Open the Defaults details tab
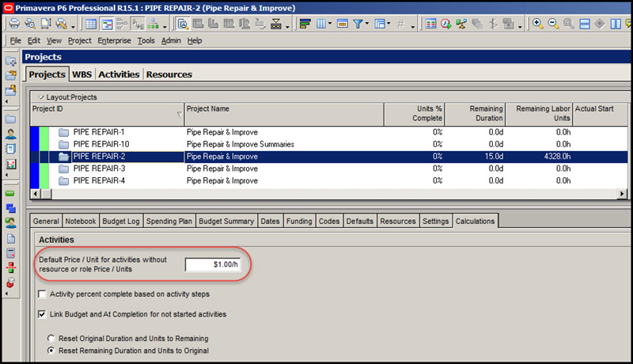This screenshot has height=364, width=633. tap(360, 221)
